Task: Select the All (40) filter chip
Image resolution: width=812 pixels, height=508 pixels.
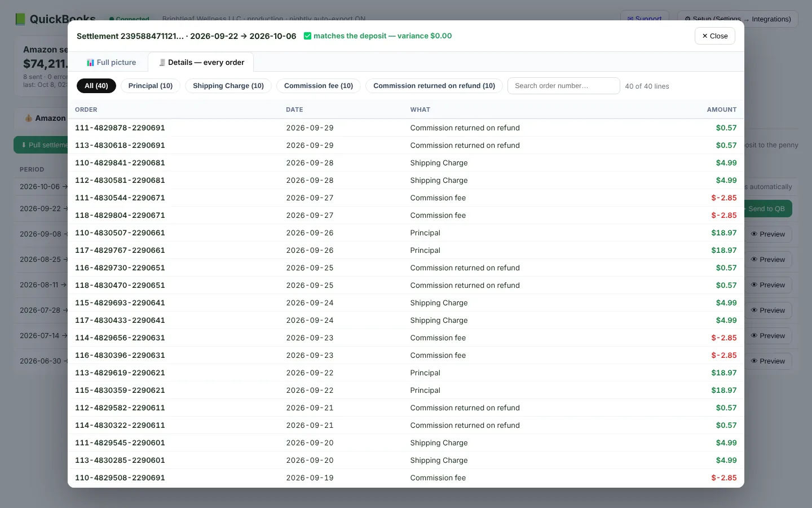Action: (96, 86)
